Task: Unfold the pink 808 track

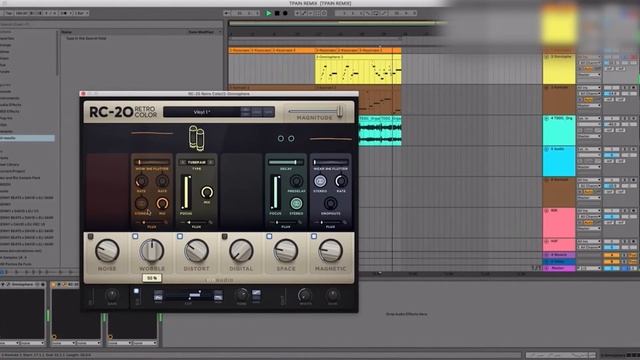Action: [x=546, y=211]
